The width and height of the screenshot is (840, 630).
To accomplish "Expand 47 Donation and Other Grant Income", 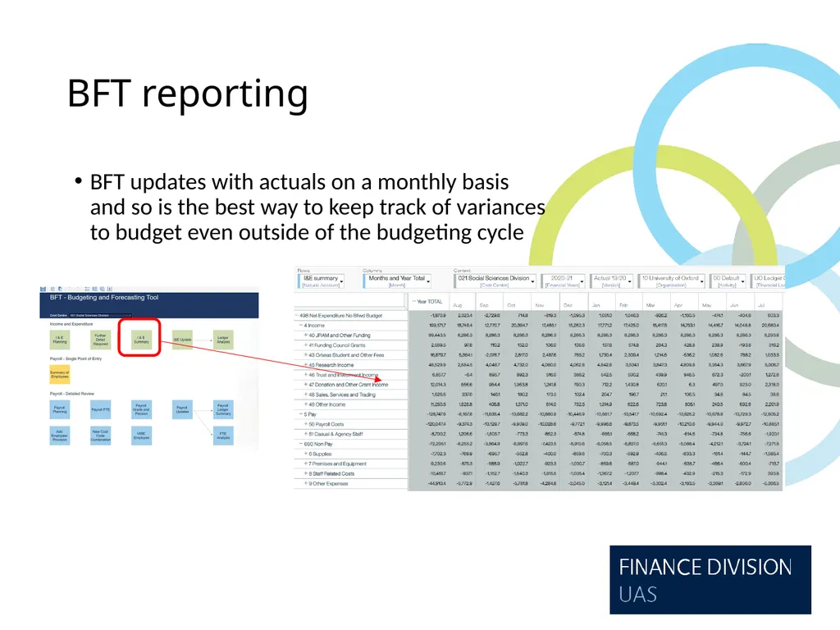I will point(306,385).
